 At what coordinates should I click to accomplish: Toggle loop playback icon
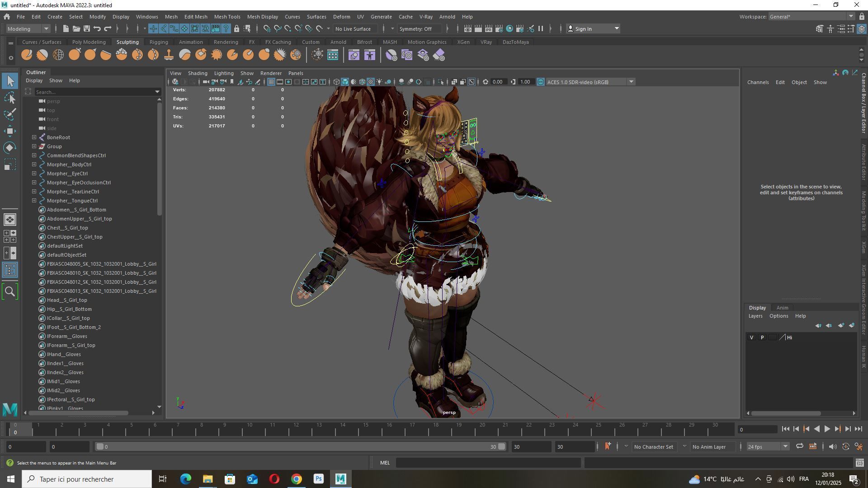[799, 447]
